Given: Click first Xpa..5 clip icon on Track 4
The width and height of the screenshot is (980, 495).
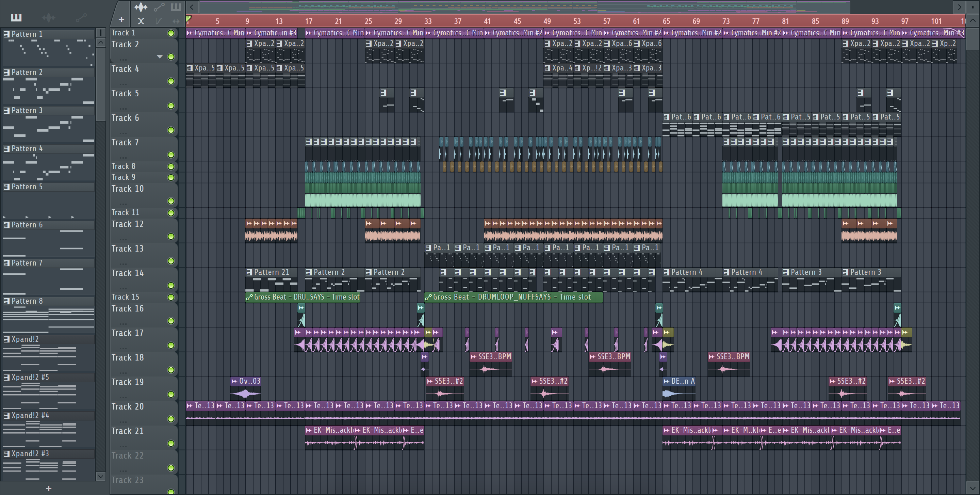Looking at the screenshot, I should (190, 68).
